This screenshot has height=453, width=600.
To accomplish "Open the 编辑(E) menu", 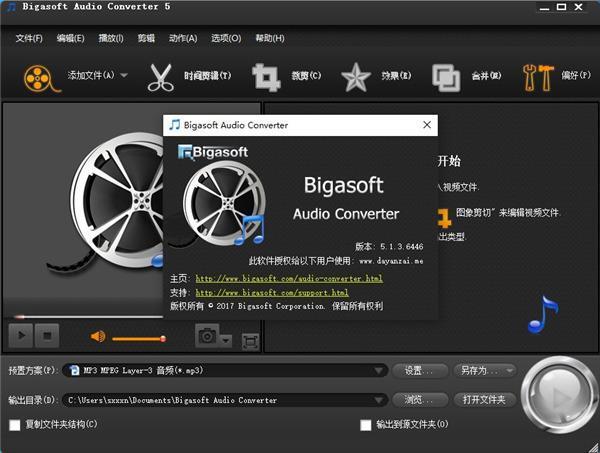I will point(70,38).
